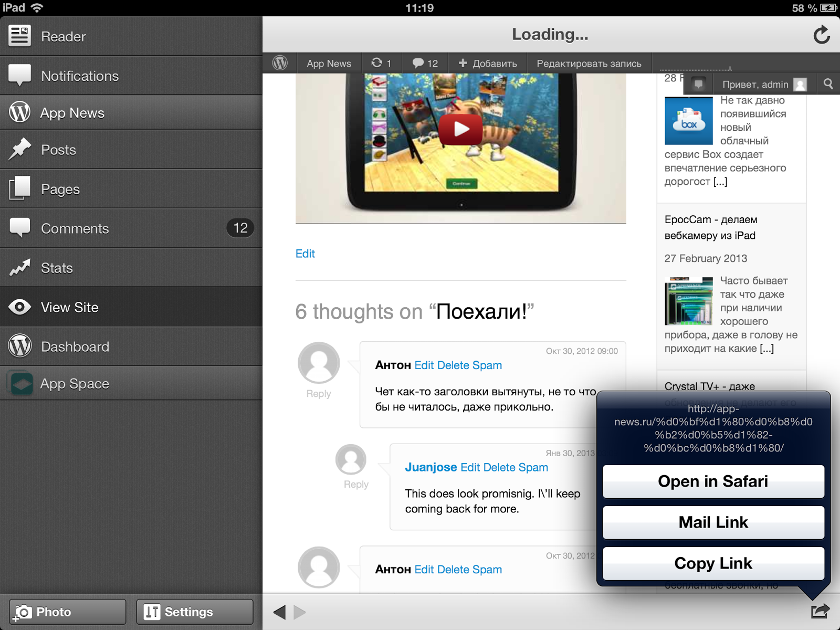Image resolution: width=840 pixels, height=630 pixels.
Task: Reply to the Juanjose comment
Action: 356,485
